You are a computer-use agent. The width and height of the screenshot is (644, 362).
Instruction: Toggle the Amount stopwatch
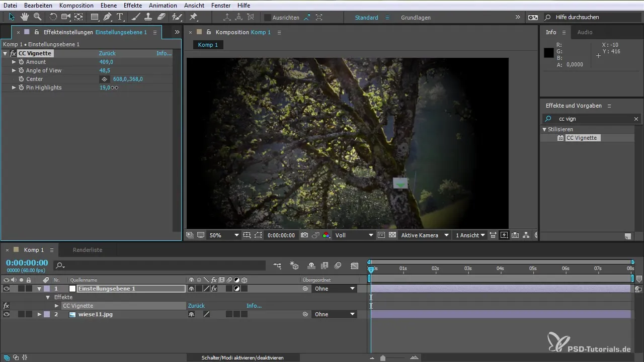coord(21,62)
